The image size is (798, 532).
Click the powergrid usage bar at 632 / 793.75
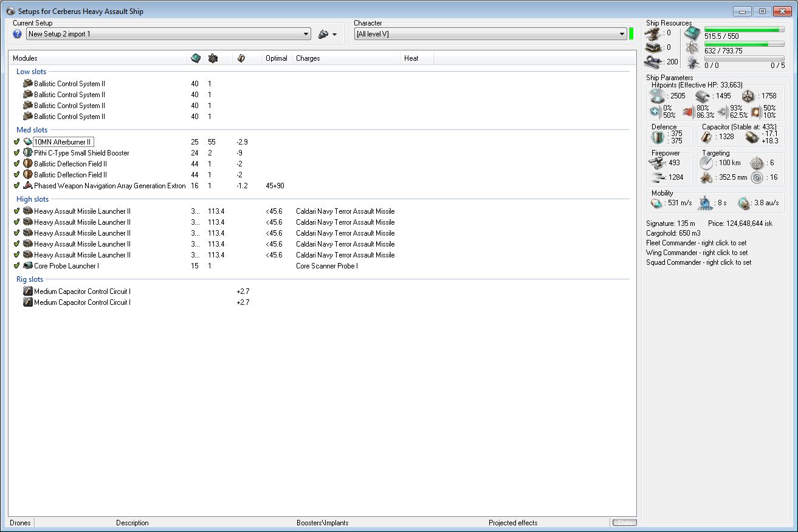(744, 44)
